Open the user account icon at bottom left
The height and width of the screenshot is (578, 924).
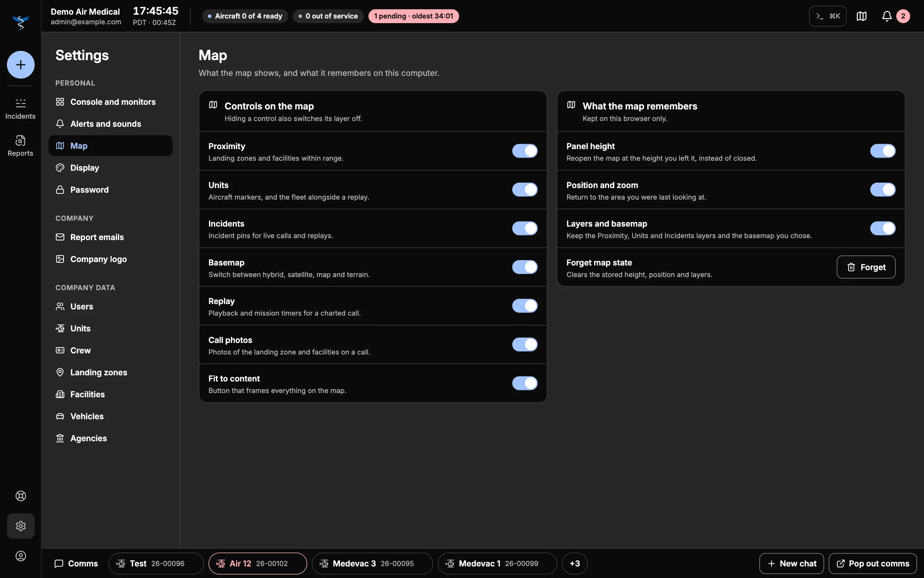tap(21, 556)
